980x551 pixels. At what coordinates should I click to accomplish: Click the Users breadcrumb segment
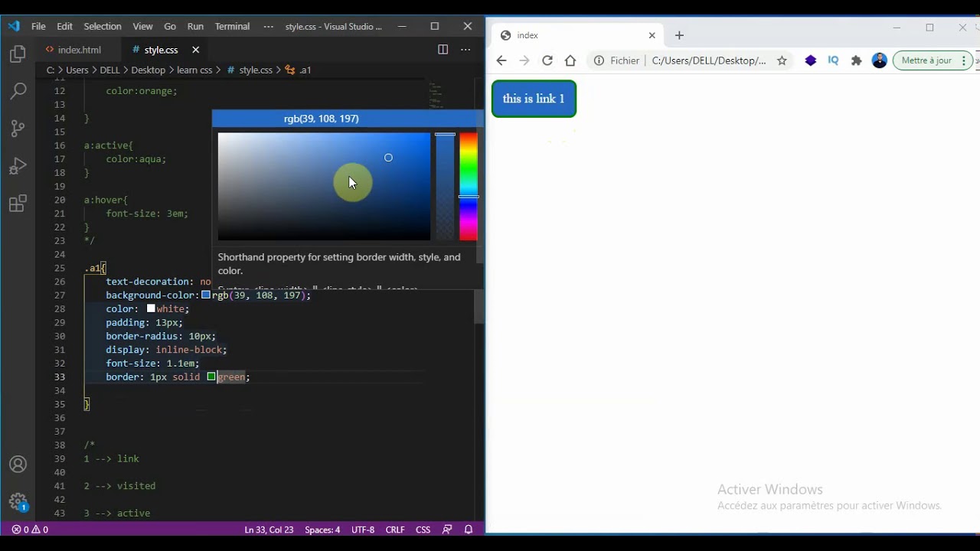coord(77,70)
